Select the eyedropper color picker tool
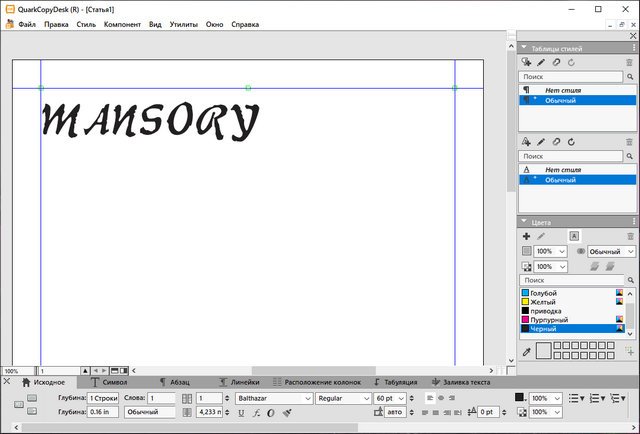Image resolution: width=640 pixels, height=434 pixels. pyautogui.click(x=526, y=351)
